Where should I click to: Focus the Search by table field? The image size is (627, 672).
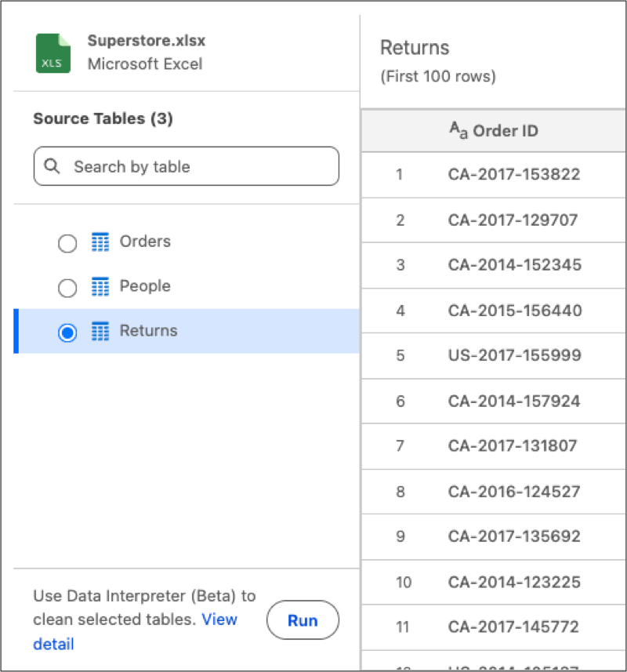tap(187, 166)
